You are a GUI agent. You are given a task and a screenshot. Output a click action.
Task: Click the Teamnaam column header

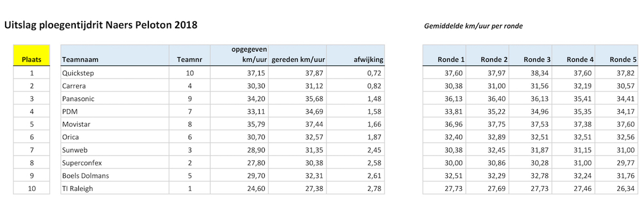pyautogui.click(x=115, y=55)
